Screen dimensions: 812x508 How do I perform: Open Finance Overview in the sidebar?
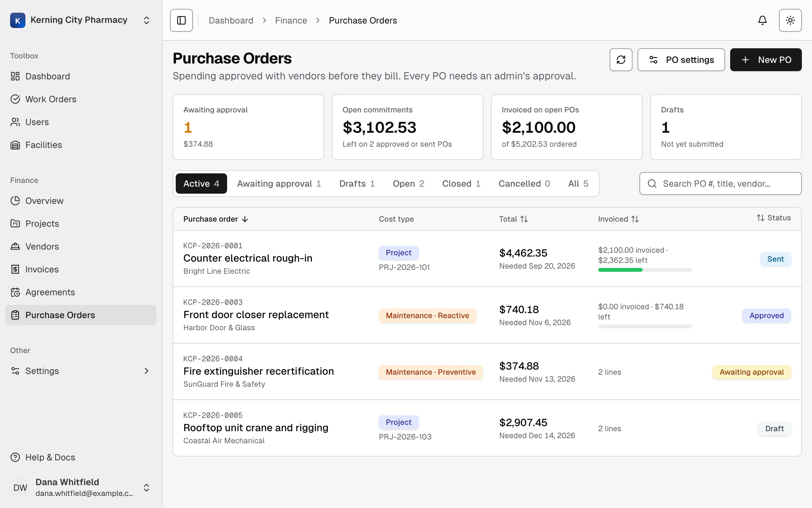point(81,201)
